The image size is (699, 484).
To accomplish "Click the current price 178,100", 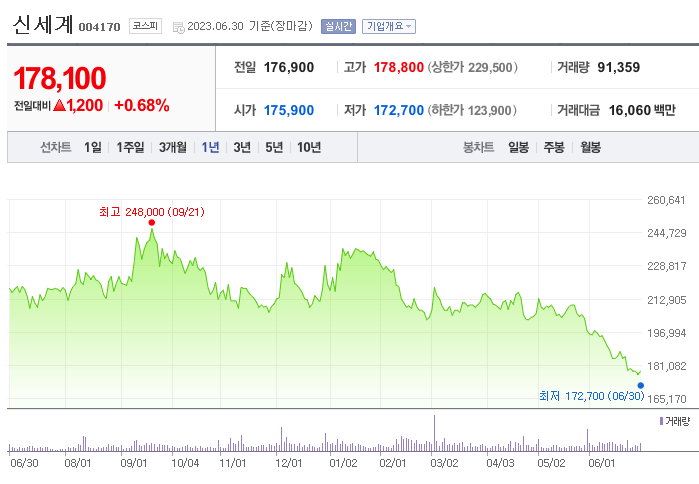I will [x=60, y=78].
